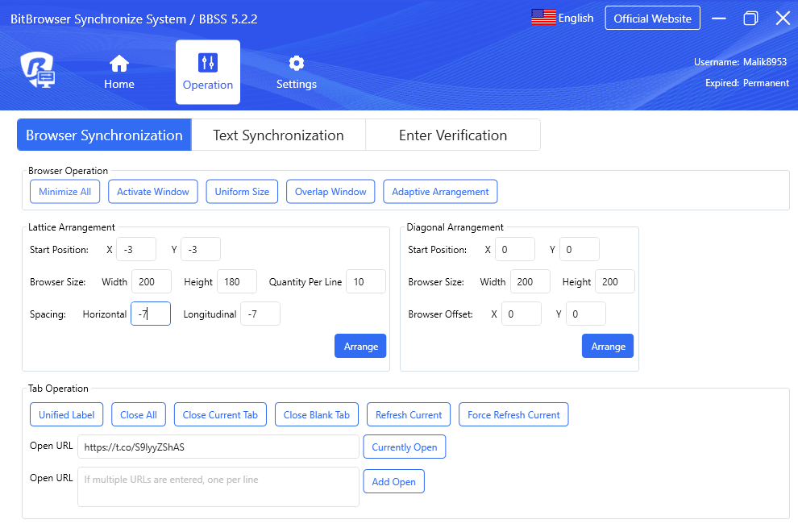Click Arrange in Lattice Arrangement
The height and width of the screenshot is (532, 798).
(360, 346)
